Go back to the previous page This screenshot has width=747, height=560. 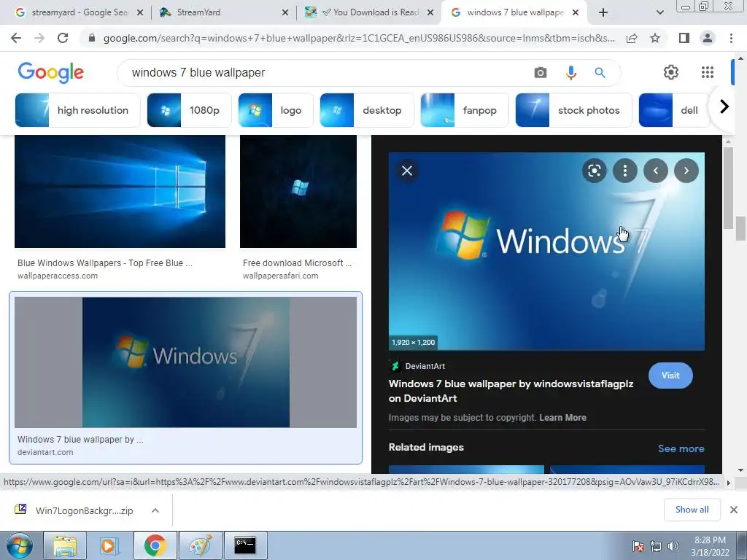pyautogui.click(x=16, y=38)
